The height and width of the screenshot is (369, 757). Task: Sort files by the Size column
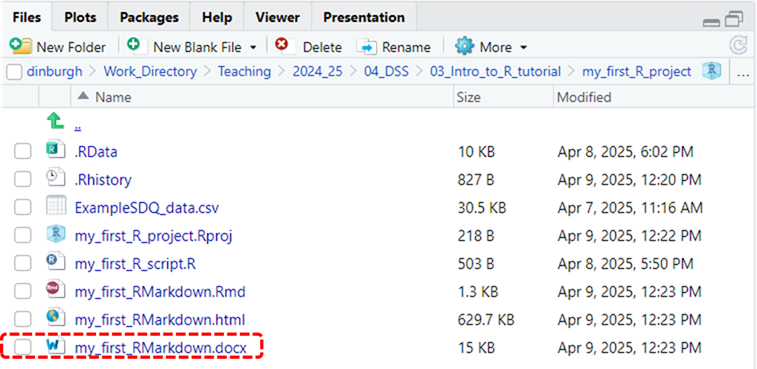(504, 97)
